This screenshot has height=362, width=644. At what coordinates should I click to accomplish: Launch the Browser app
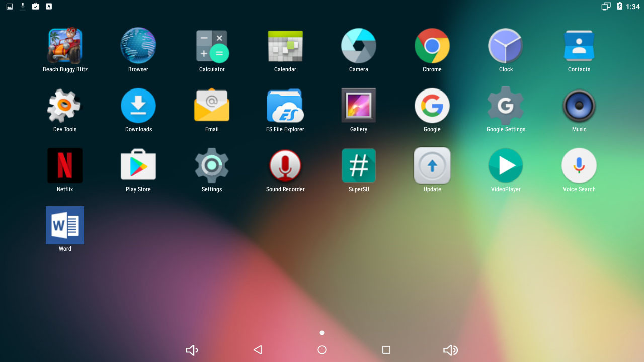(138, 46)
